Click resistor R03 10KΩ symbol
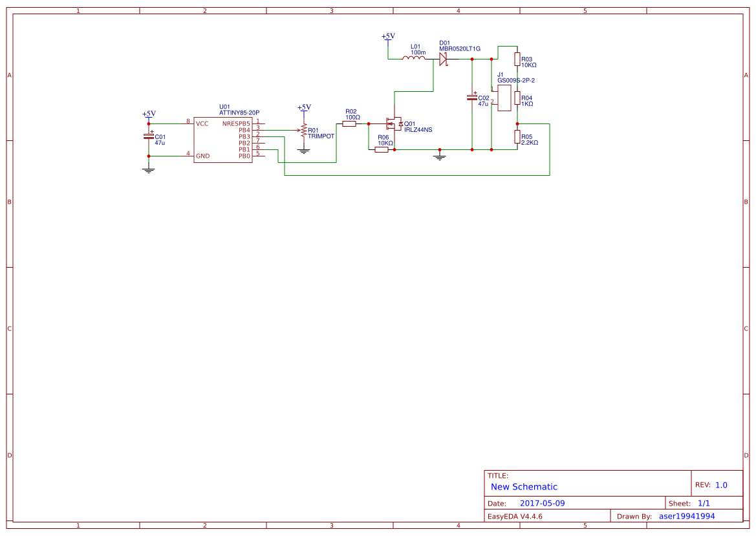756x536 pixels. coord(517,60)
